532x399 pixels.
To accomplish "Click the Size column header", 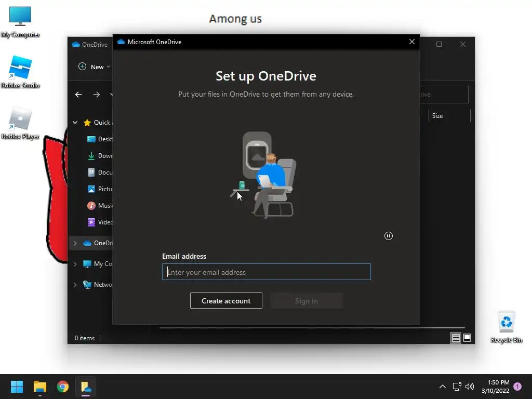I will (437, 116).
